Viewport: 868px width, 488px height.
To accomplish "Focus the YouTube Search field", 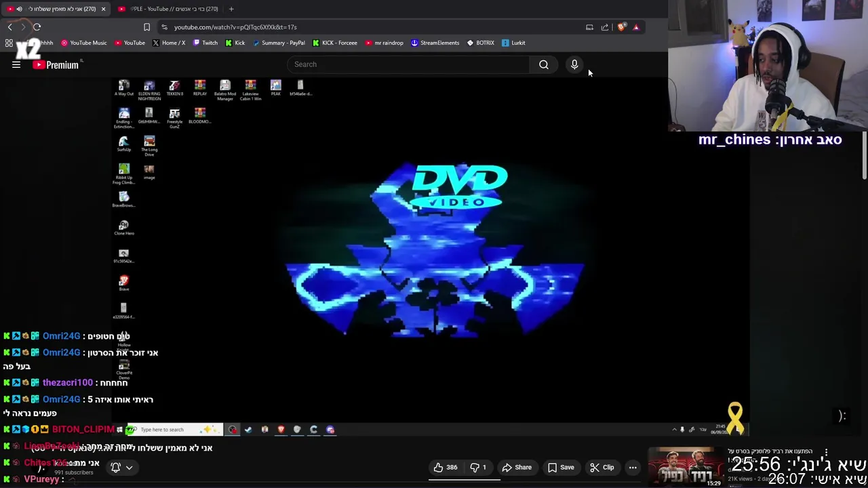I will tap(408, 64).
